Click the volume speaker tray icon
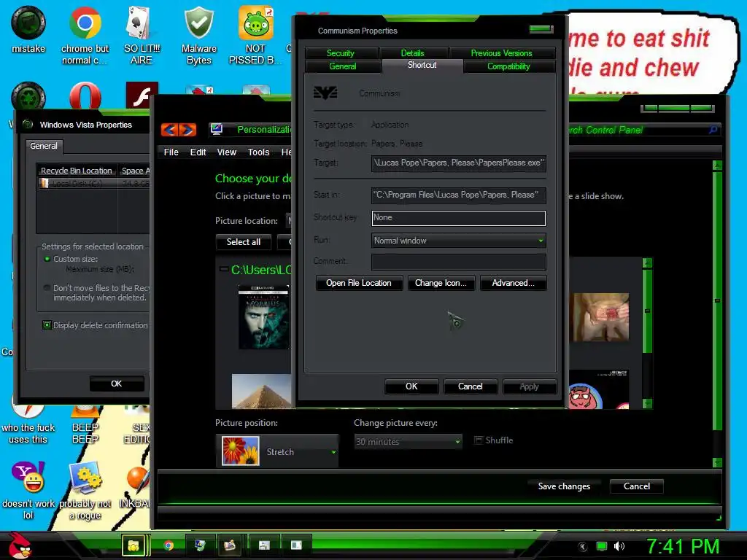Viewport: 747px width, 560px height. point(619,547)
